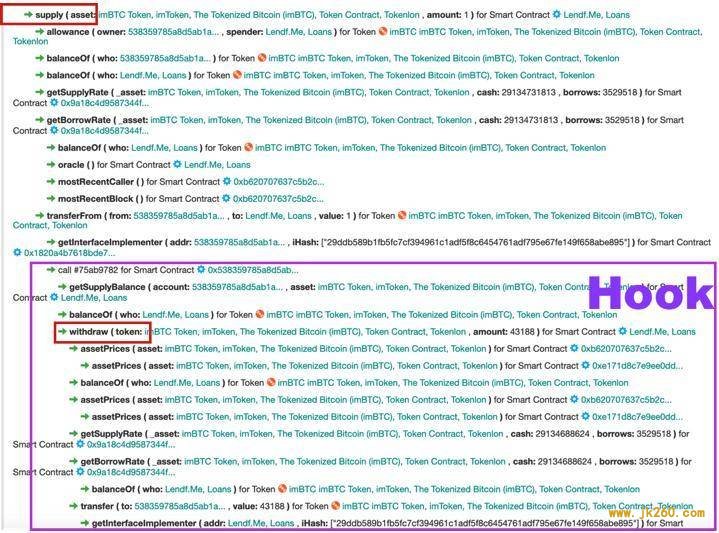Click gear icon beside 0x1820a4b7618bde7 contract
The width and height of the screenshot is (719, 533).
pyautogui.click(x=17, y=252)
